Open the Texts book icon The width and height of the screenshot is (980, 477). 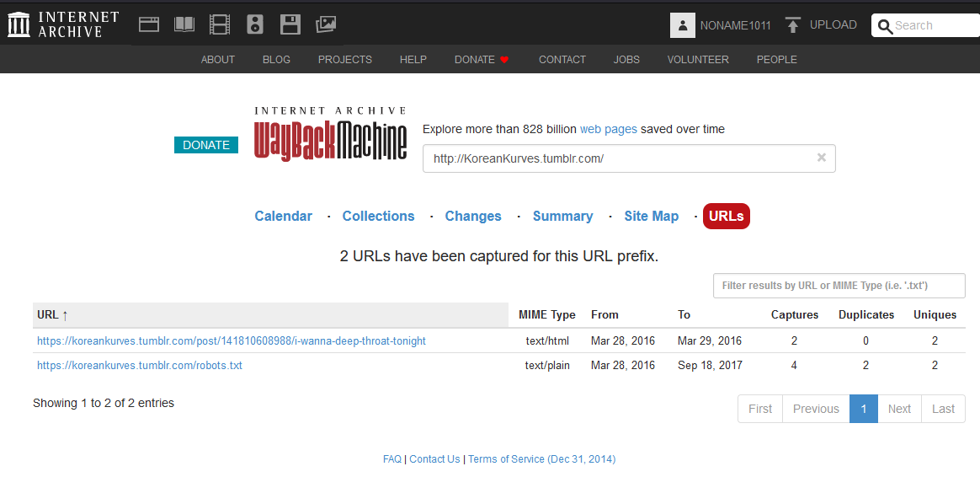pyautogui.click(x=184, y=24)
